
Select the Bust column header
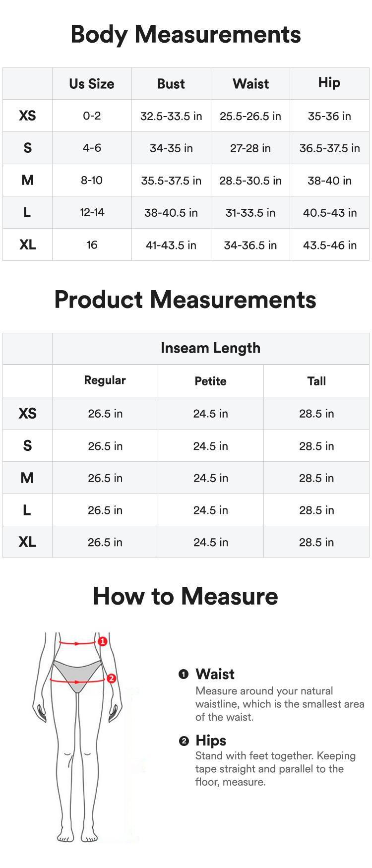[171, 84]
